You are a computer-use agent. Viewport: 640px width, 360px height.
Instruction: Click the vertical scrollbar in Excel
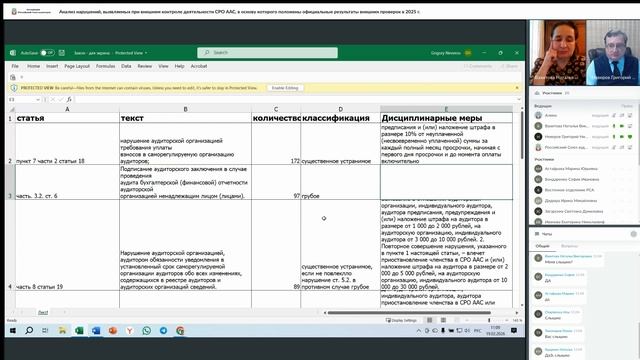tap(522, 136)
